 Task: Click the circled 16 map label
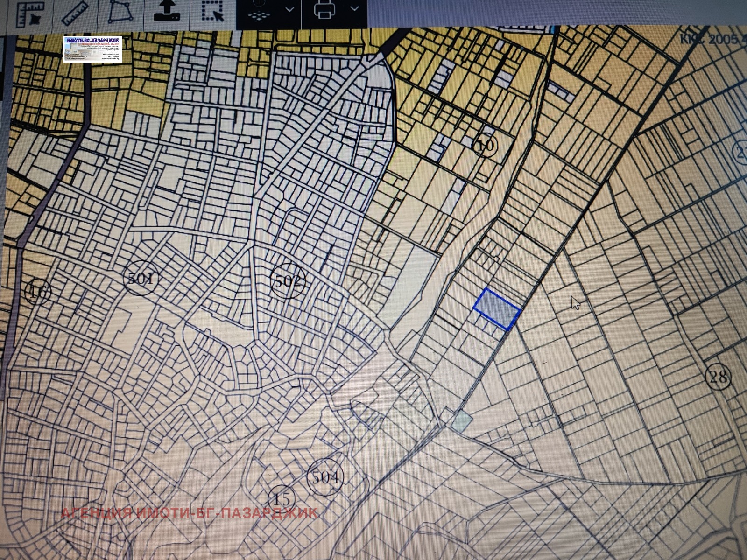(38, 292)
